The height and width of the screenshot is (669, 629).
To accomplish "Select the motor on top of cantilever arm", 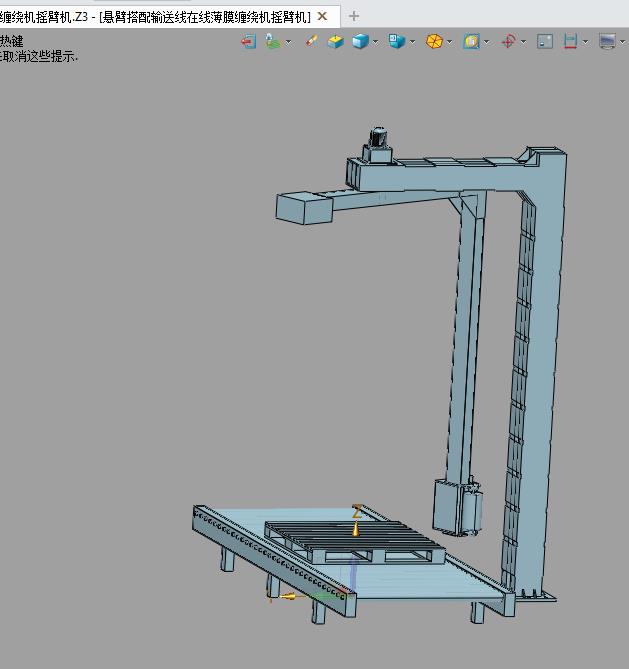I will coord(378,137).
